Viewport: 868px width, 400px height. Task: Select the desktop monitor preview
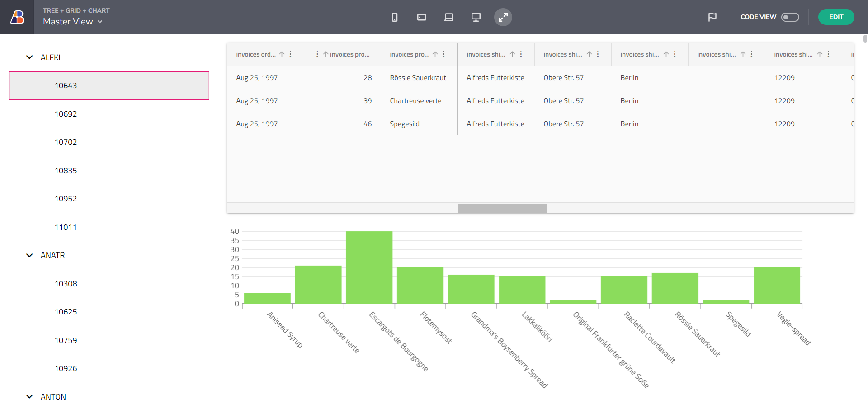click(x=476, y=17)
